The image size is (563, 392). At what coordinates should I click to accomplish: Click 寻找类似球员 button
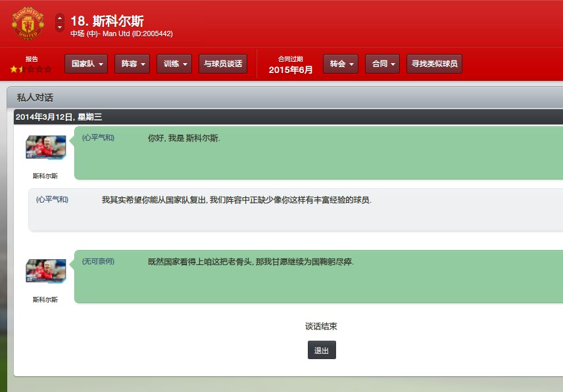(x=435, y=64)
